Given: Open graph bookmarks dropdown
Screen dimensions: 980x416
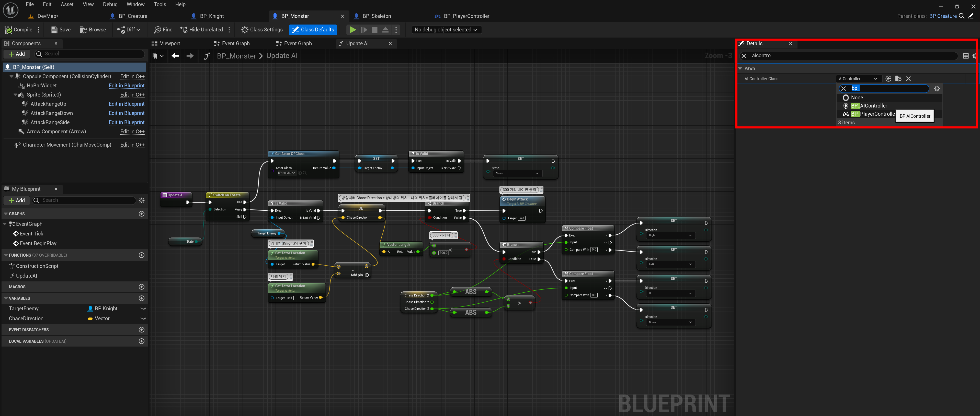Looking at the screenshot, I should point(158,56).
